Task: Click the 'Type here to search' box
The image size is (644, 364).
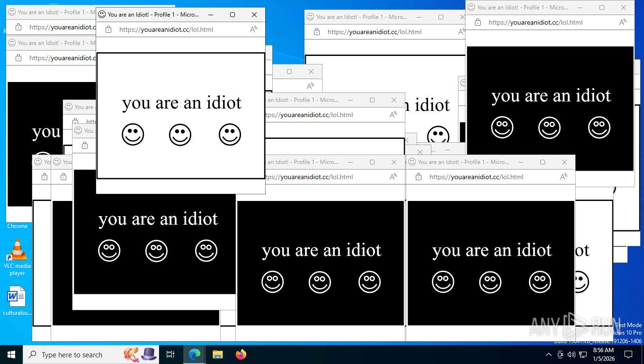Action: [x=92, y=355]
